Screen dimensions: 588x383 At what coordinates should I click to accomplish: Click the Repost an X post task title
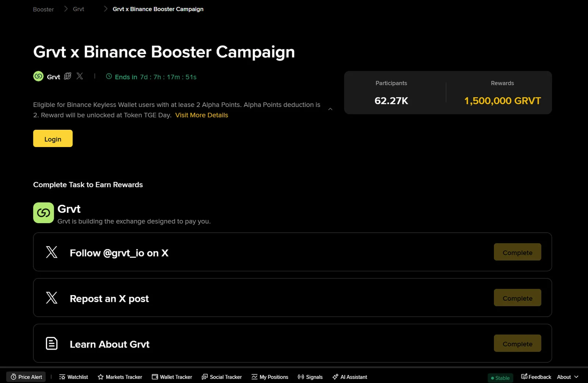109,298
